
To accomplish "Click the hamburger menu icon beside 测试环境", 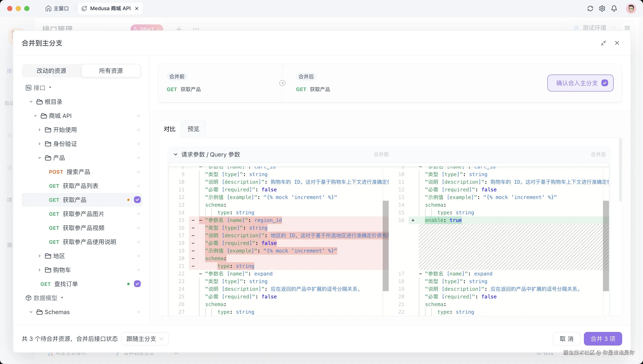I will (x=627, y=28).
